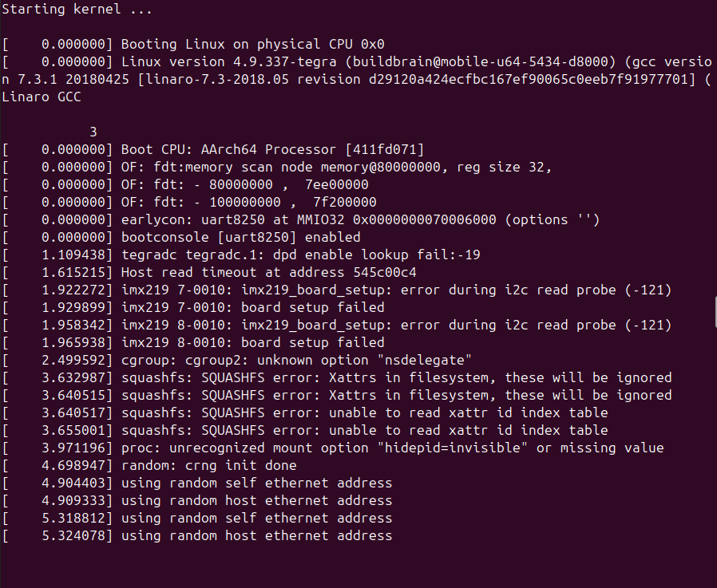
Task: Click the 'nsdelegate' cgroup2 option text
Action: tap(425, 360)
